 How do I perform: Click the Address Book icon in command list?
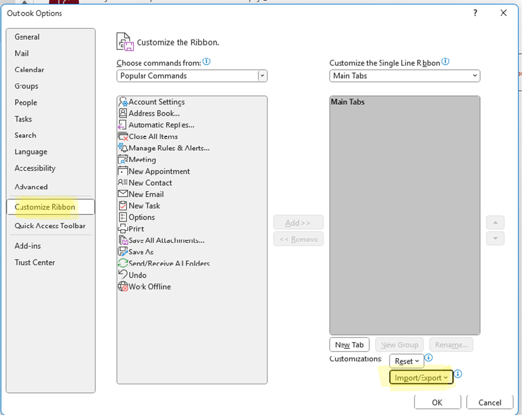click(x=122, y=113)
